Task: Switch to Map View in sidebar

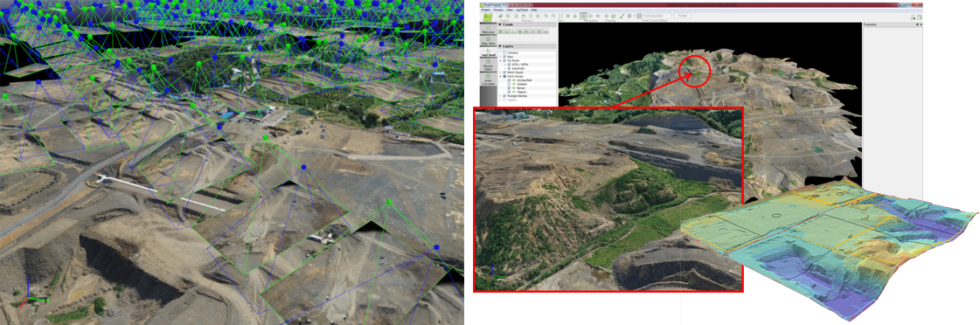Action: tap(488, 40)
